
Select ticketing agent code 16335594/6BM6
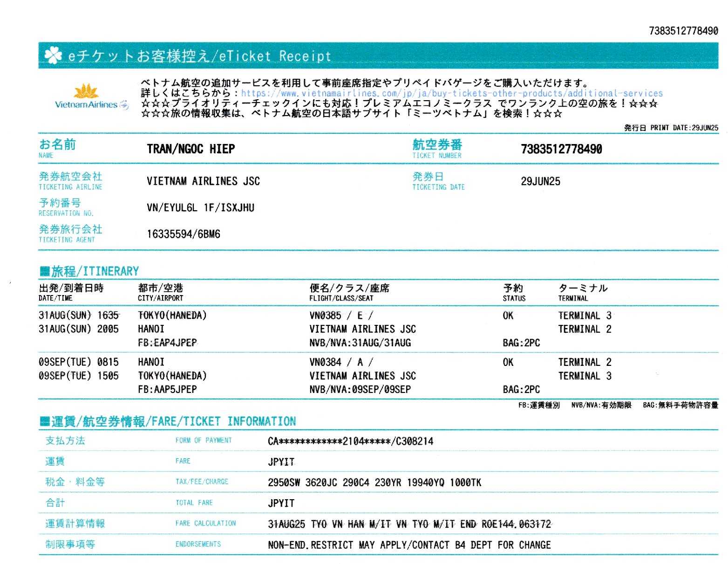183,234
